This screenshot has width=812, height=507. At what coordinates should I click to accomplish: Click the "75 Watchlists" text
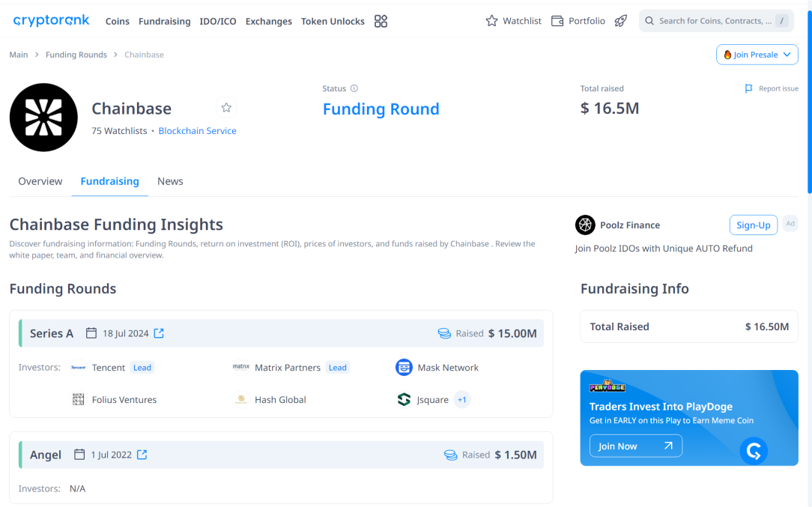119,130
